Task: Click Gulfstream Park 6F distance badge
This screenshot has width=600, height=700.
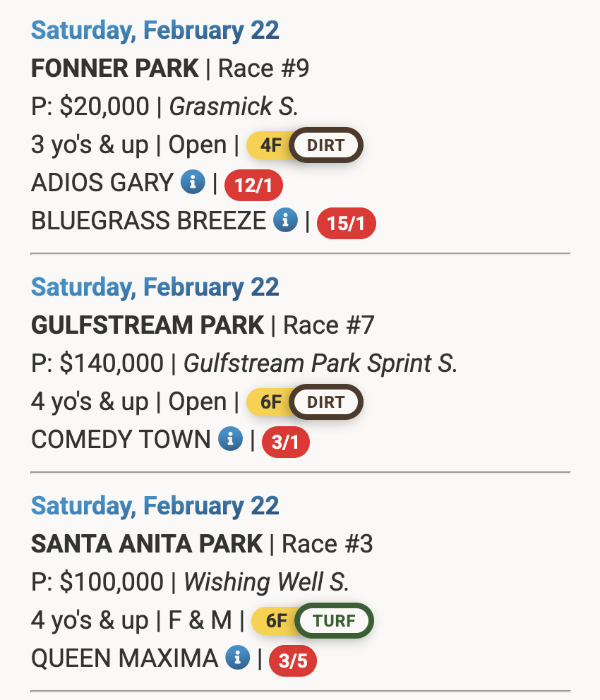Action: click(x=270, y=402)
